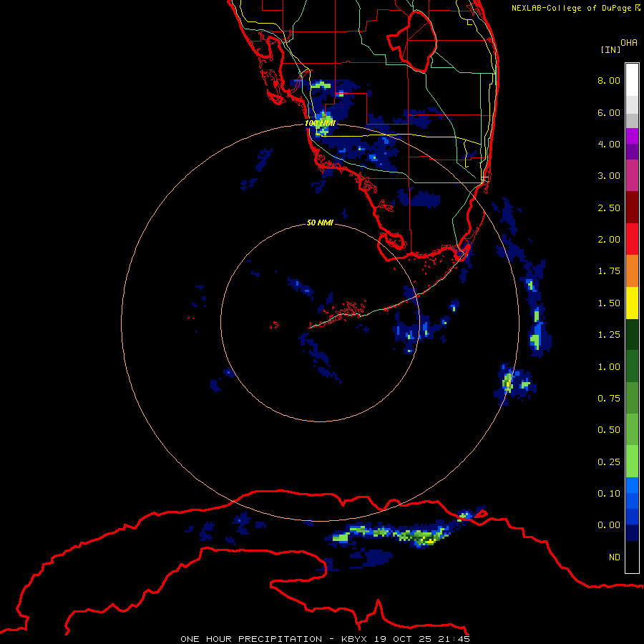Pick the yellow legend swatch
The width and height of the screenshot is (644, 644).
tap(632, 303)
